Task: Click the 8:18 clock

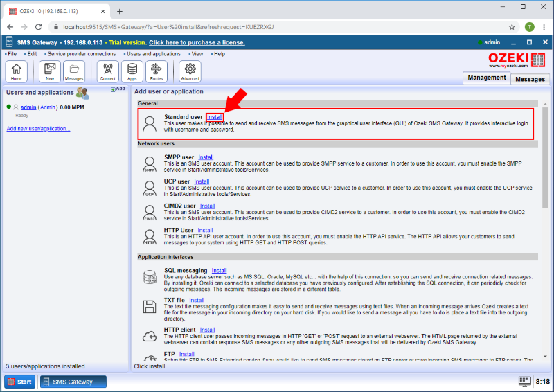Action: (x=542, y=382)
